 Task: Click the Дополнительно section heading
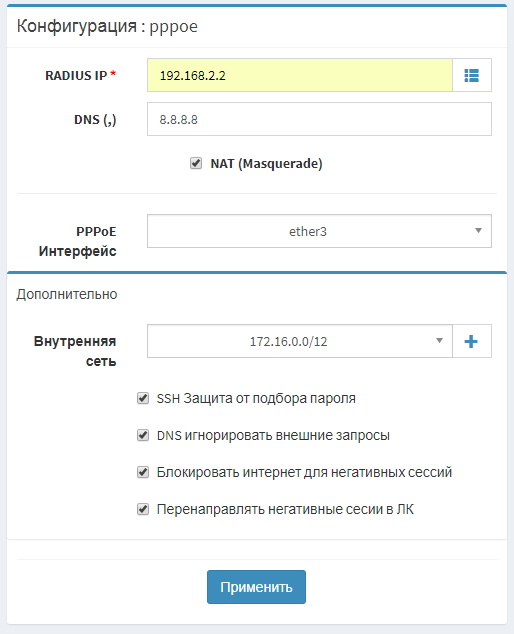(67, 294)
